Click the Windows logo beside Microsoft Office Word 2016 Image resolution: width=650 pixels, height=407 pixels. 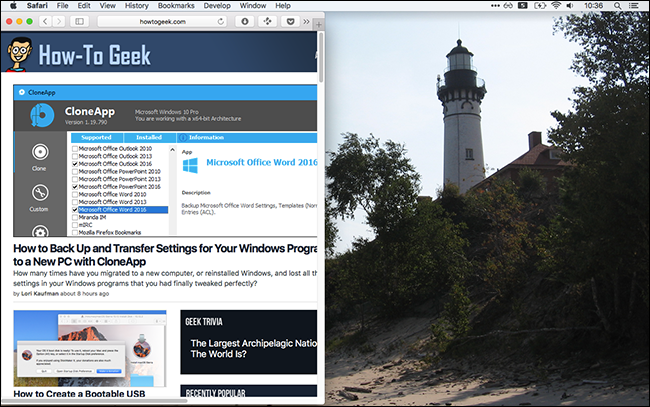coord(190,165)
